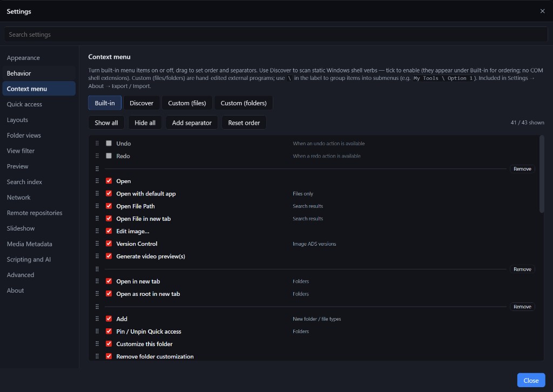Disable Pin / Unpin Quick access checkbox
Image resolution: width=553 pixels, height=392 pixels.
(109, 331)
